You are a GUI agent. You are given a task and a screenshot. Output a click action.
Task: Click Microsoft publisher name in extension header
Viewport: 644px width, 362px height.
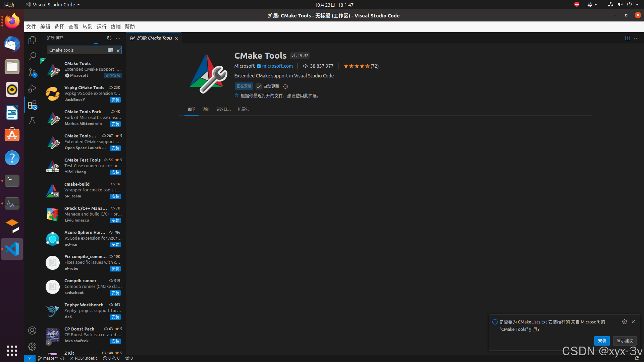245,66
